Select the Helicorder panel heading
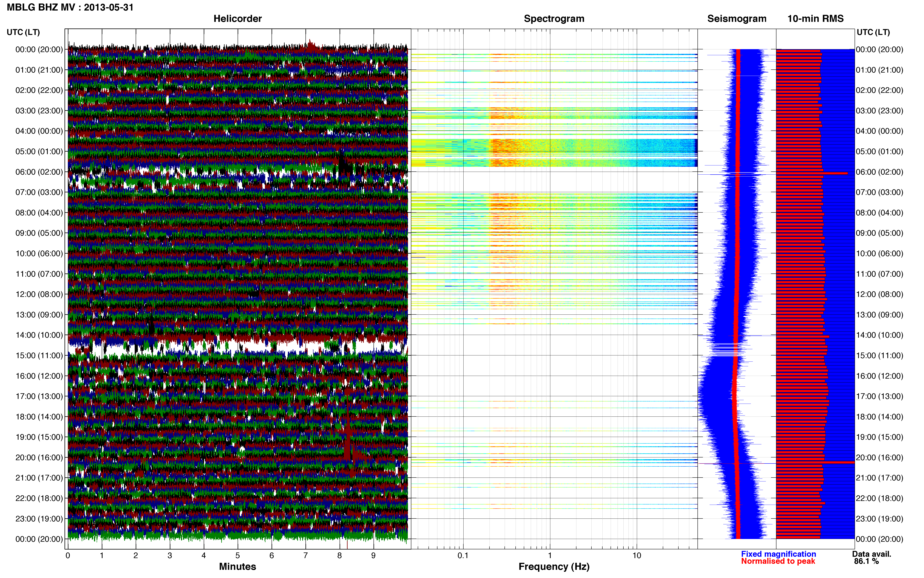The image size is (924, 578). (x=238, y=19)
